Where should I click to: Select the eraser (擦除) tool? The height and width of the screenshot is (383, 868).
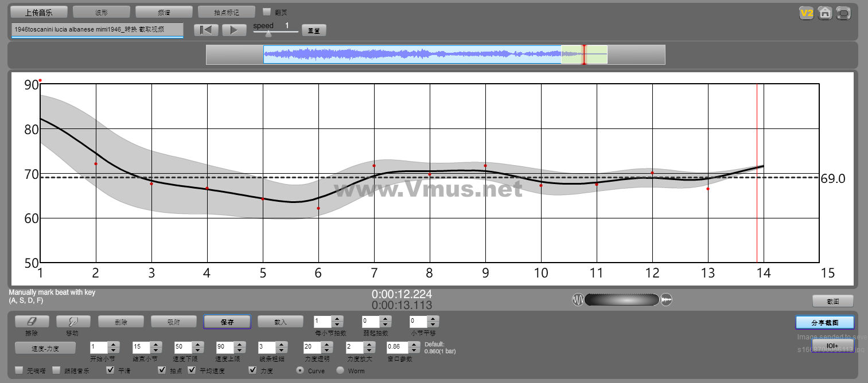click(32, 322)
